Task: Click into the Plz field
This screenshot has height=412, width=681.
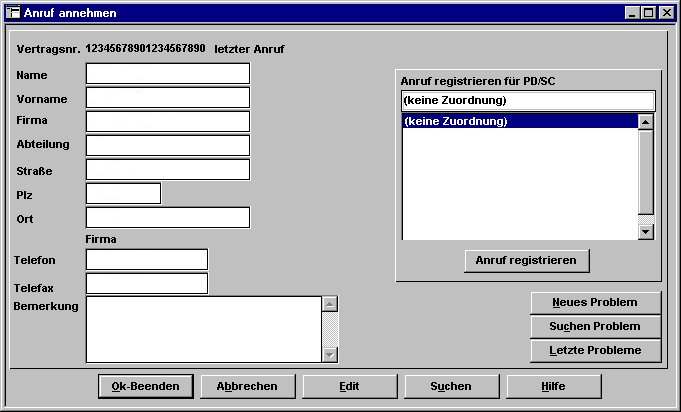Action: point(123,194)
